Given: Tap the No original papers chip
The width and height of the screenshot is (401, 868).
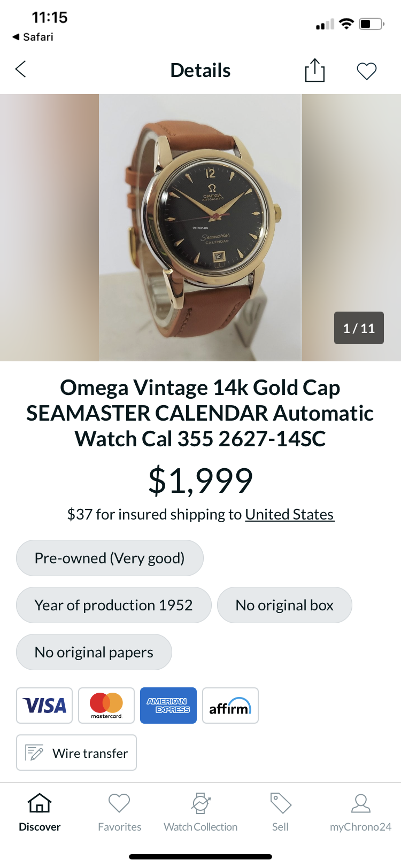Looking at the screenshot, I should click(x=94, y=652).
